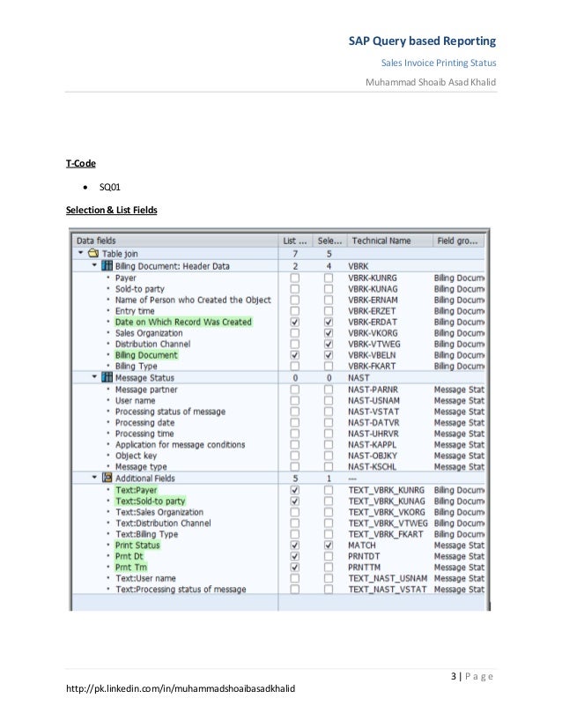Select the Processing time field
Viewport: 562px width, 728px height.
click(x=144, y=434)
